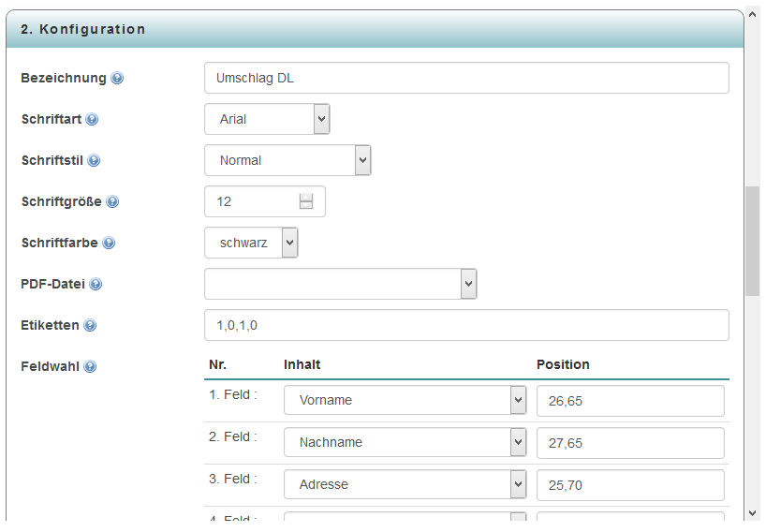Click help icon beside Schriftstil label
766x532 pixels.
pyautogui.click(x=94, y=160)
